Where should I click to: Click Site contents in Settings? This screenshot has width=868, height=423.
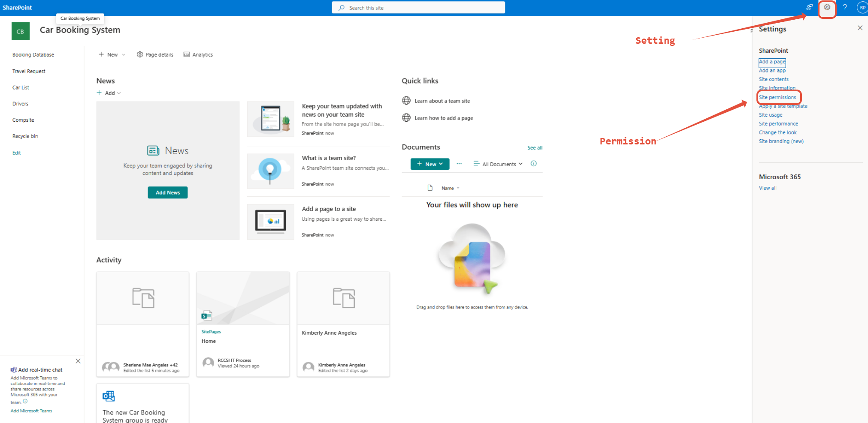(x=774, y=79)
